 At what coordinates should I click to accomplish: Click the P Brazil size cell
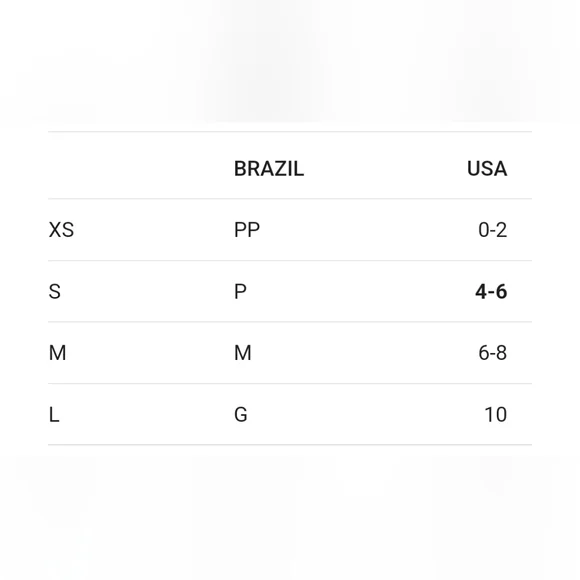[240, 291]
